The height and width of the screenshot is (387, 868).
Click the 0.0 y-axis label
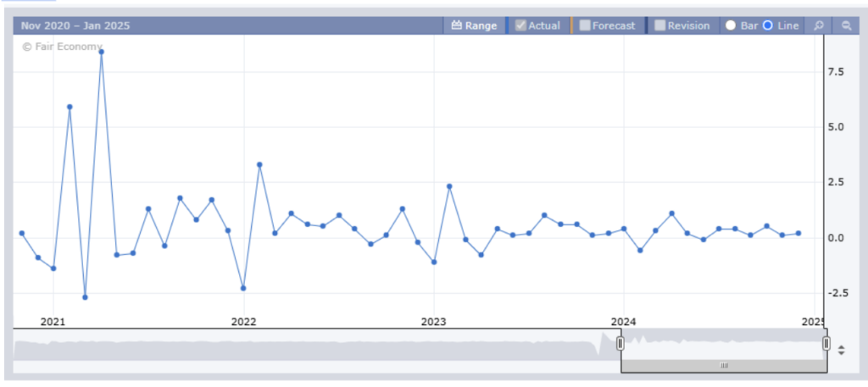(x=837, y=238)
